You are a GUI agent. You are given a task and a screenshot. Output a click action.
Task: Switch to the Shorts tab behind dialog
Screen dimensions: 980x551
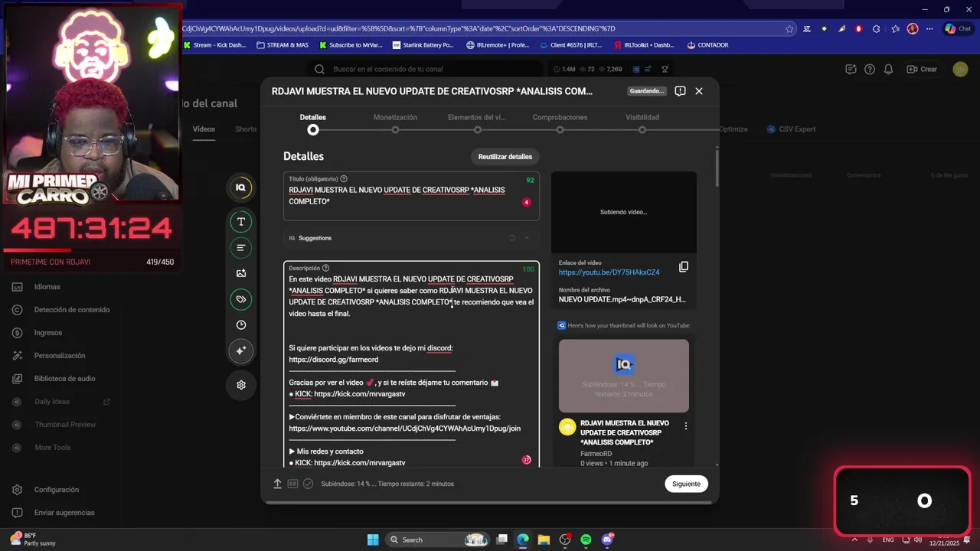pos(246,129)
